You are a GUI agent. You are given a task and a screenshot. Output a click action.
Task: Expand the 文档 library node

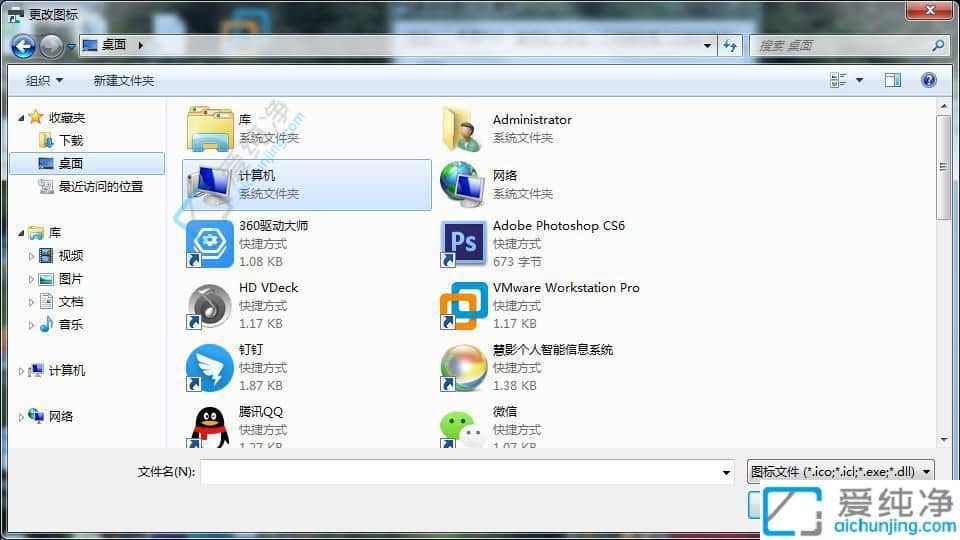31,302
